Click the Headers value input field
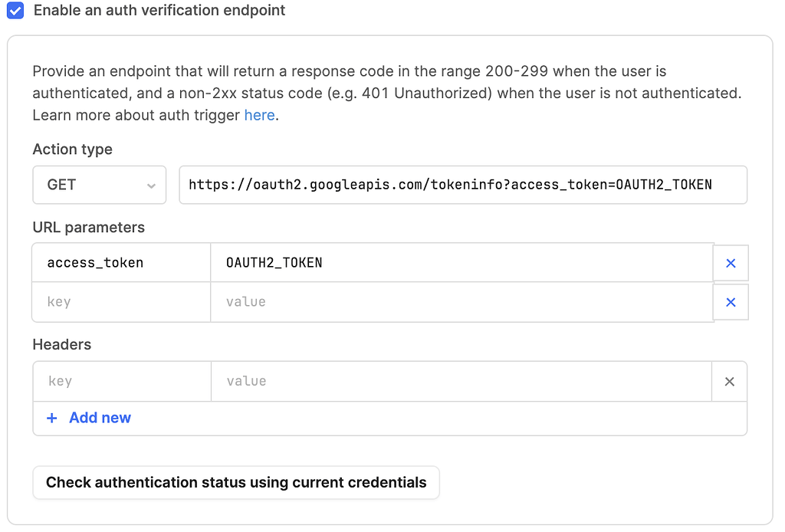Screen dimensions: 785x532 pyautogui.click(x=461, y=381)
